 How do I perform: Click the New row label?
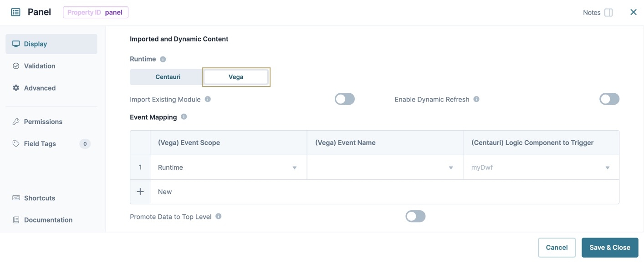pyautogui.click(x=165, y=192)
